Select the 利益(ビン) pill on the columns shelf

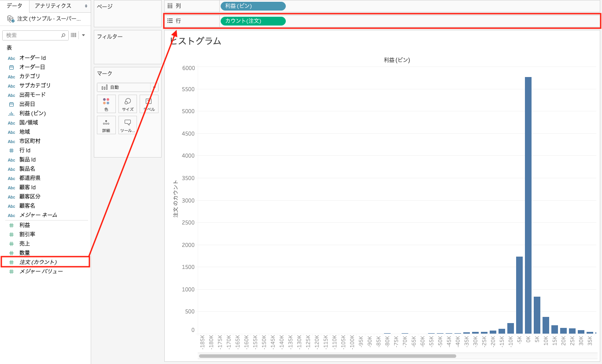pos(253,6)
